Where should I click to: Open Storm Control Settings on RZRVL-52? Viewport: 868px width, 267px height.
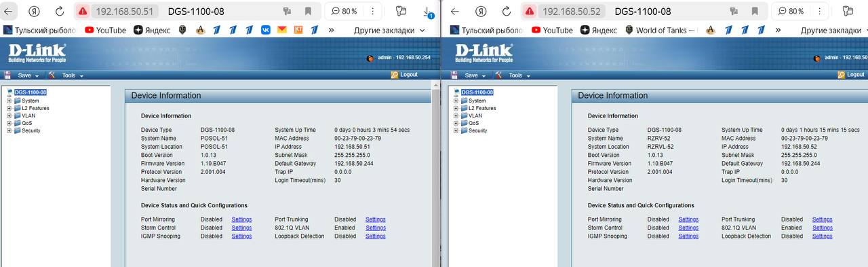pyautogui.click(x=688, y=228)
